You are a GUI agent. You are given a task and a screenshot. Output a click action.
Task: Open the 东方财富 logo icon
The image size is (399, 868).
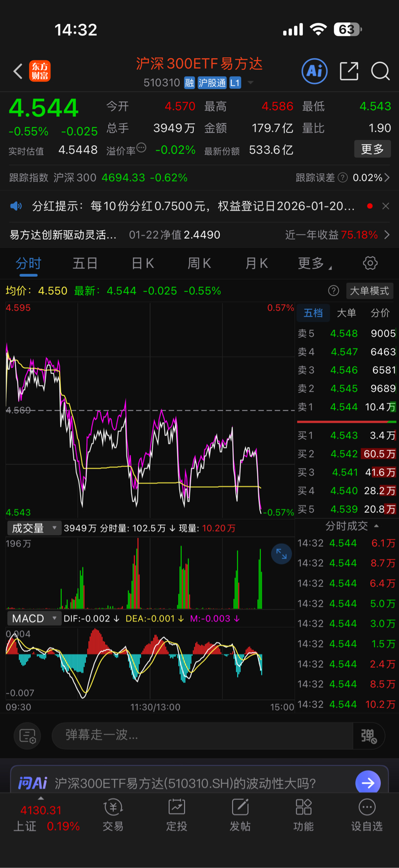coord(40,71)
